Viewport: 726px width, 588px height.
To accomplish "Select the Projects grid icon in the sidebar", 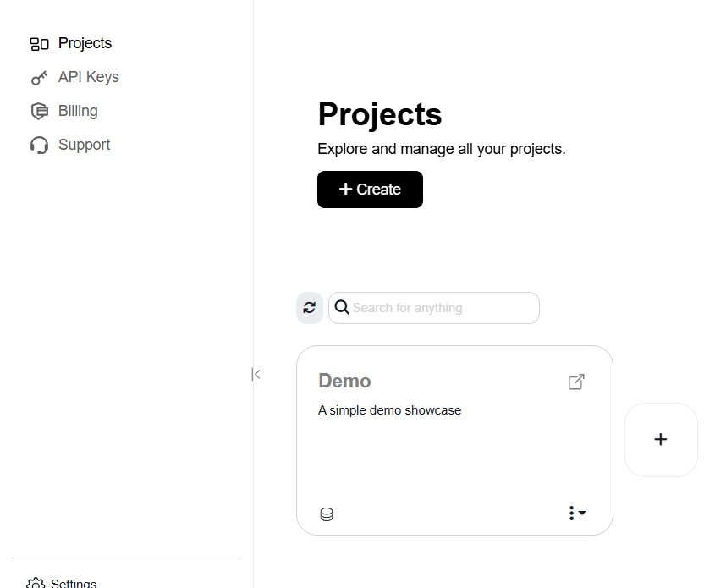I will [39, 43].
